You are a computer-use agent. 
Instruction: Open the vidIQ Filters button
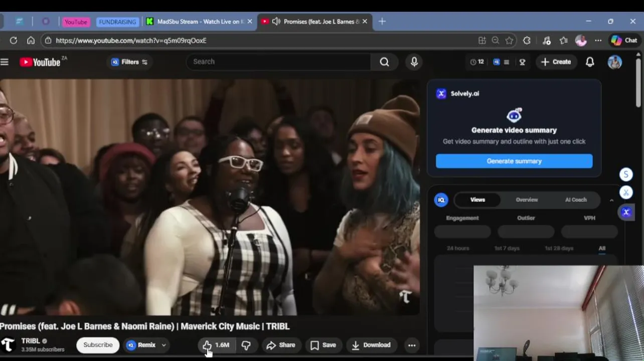pos(129,62)
